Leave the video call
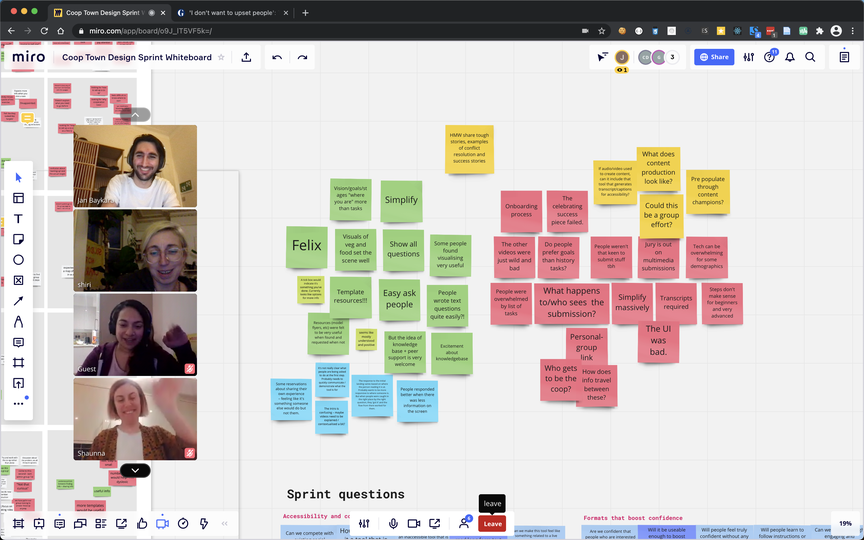The image size is (864, 540). [x=492, y=523]
